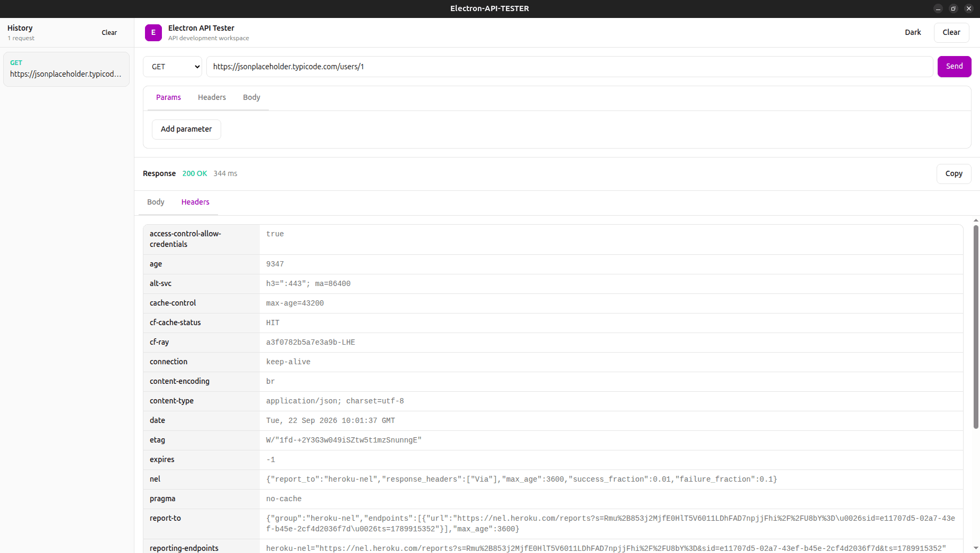Screen dimensions: 980x553
Task: Click the 'no-cache' pragma value
Action: tap(284, 499)
